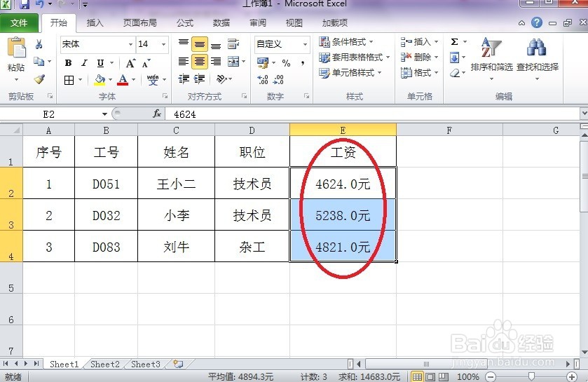Viewport: 588px width, 382px height.
Task: Apply percent style
Action: coord(286,63)
